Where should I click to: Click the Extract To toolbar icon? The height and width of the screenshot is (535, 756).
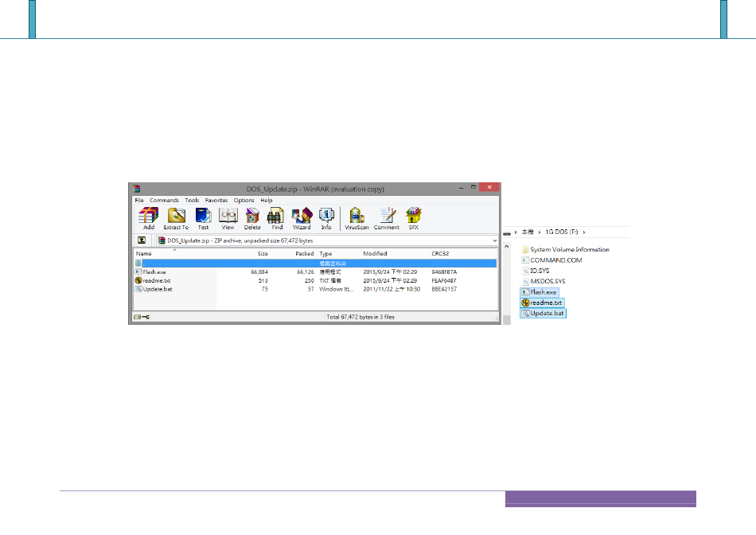[176, 218]
